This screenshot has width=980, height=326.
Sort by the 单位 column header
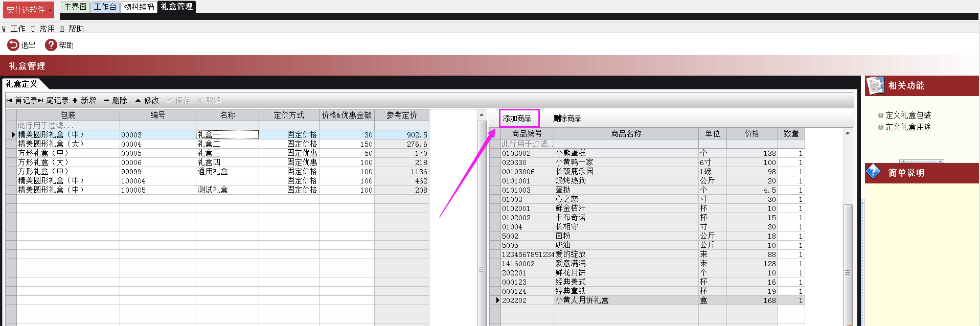pyautogui.click(x=713, y=133)
